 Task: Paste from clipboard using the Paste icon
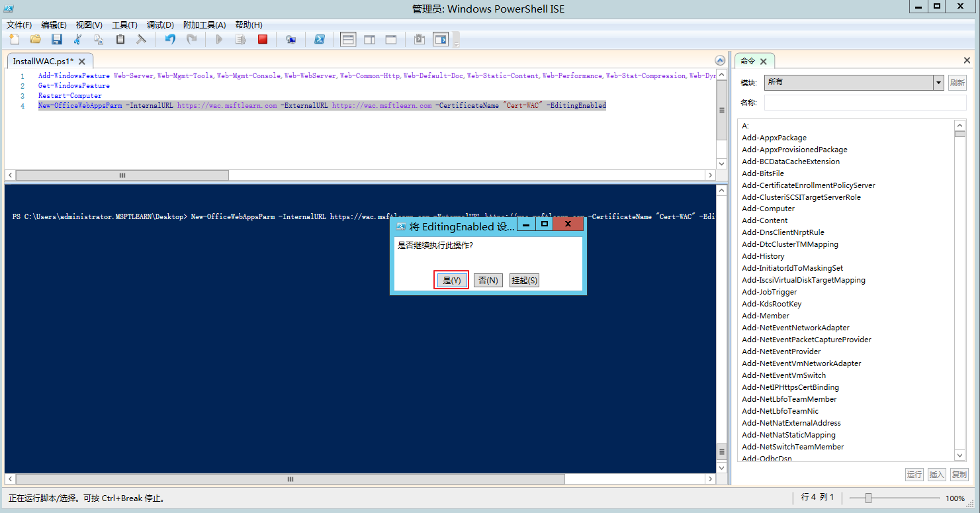coord(120,39)
